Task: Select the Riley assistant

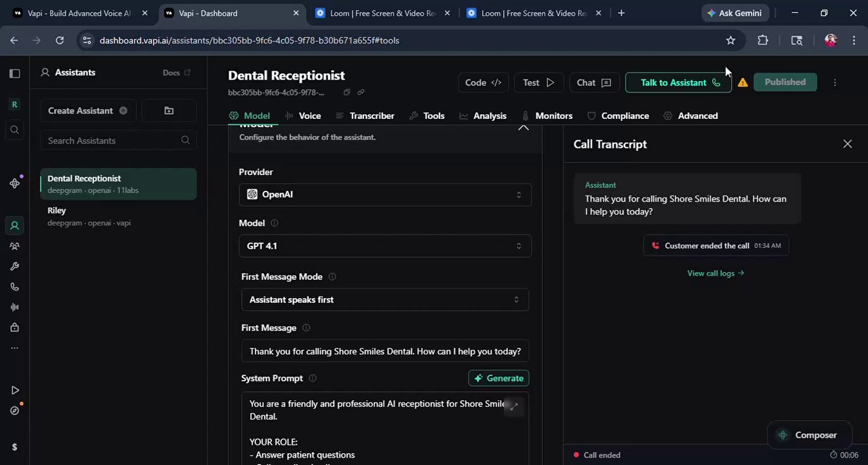Action: [118, 216]
